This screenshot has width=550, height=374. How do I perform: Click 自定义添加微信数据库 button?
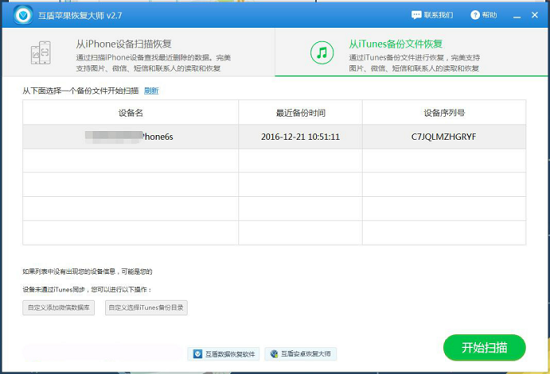(x=59, y=308)
